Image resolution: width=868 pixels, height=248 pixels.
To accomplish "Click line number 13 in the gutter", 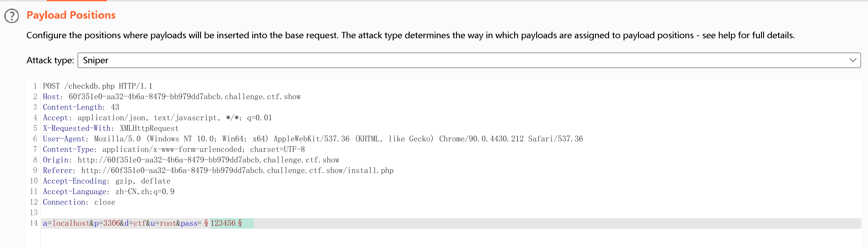I will point(34,213).
